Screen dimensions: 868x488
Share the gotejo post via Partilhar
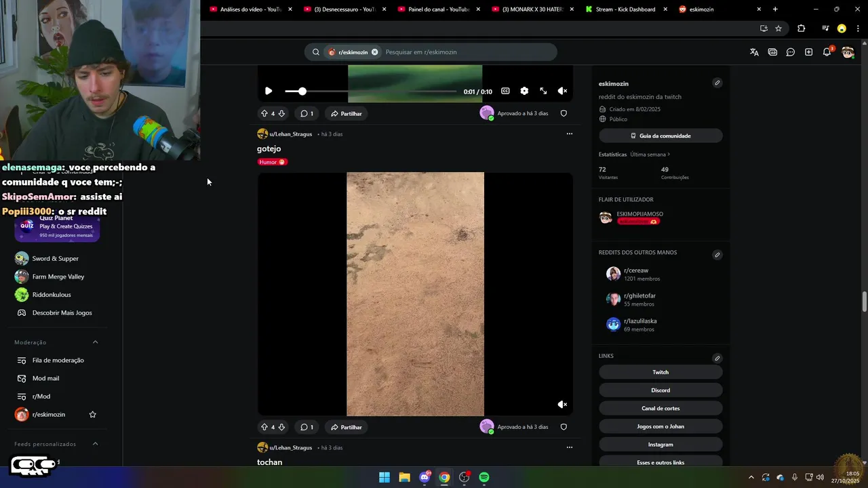click(347, 427)
